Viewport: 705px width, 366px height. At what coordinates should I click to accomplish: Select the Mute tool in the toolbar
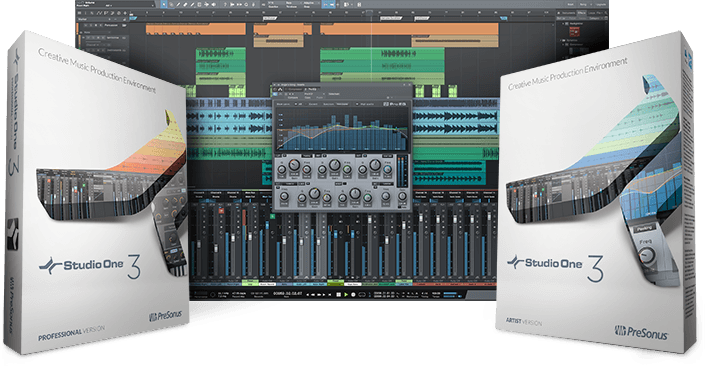pos(199,4)
